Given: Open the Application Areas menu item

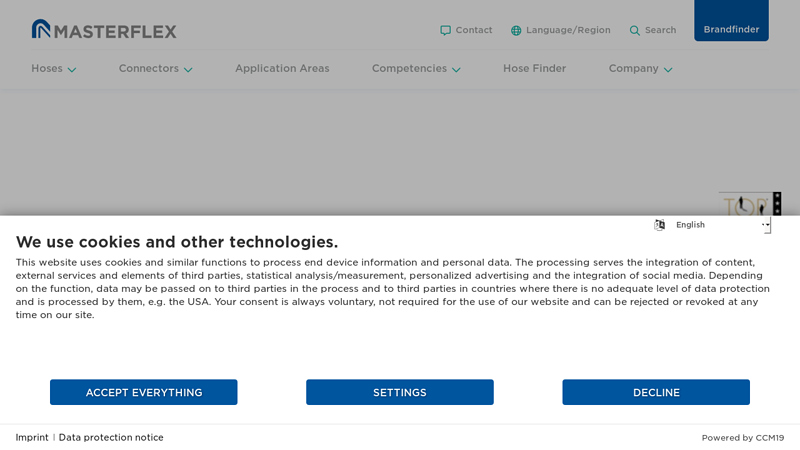Looking at the screenshot, I should 282,69.
